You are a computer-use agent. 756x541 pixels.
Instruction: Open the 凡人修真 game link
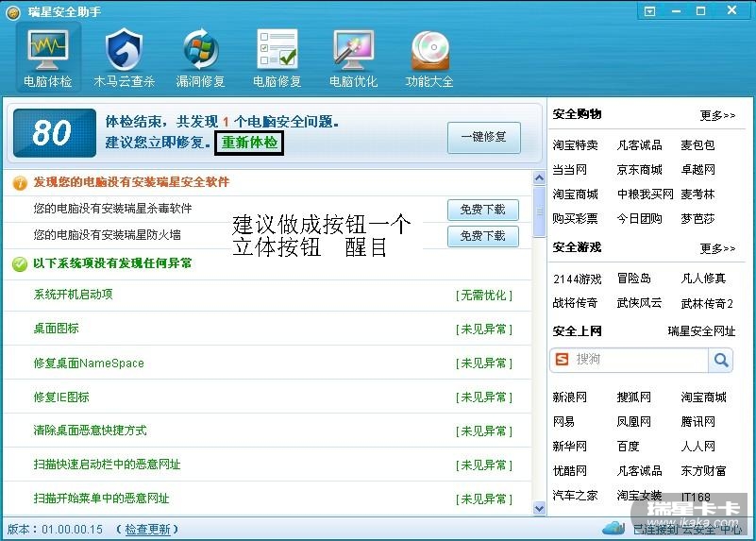click(x=703, y=279)
